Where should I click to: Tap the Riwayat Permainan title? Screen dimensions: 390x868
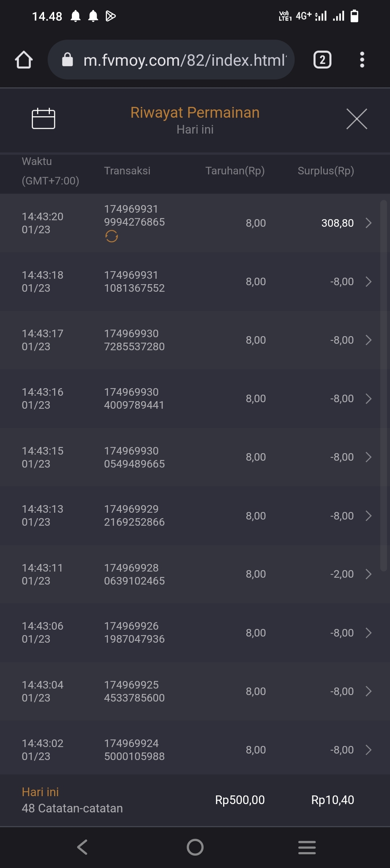(x=195, y=113)
